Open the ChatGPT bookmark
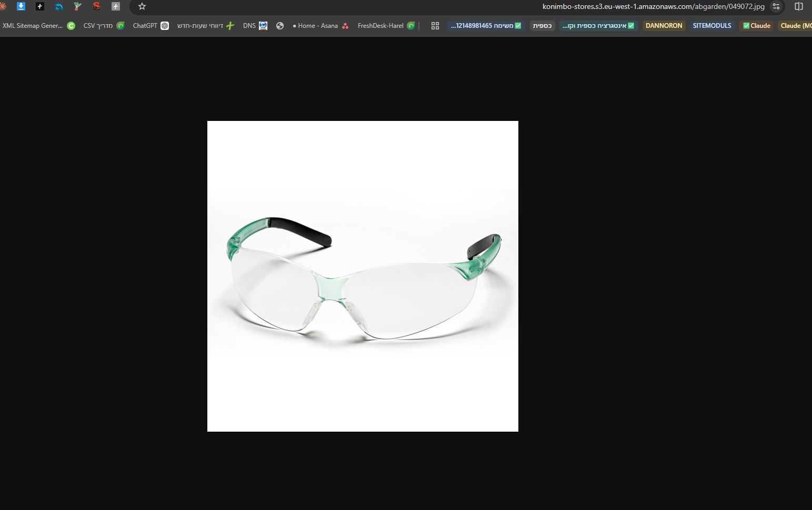Viewport: 812px width, 510px height. coord(151,26)
